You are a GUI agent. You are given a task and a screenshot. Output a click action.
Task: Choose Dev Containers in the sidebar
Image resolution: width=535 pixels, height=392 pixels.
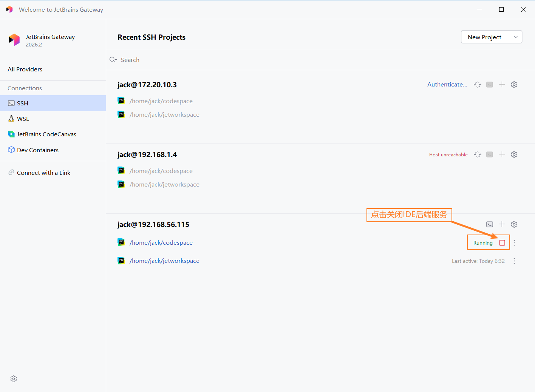coord(53,150)
